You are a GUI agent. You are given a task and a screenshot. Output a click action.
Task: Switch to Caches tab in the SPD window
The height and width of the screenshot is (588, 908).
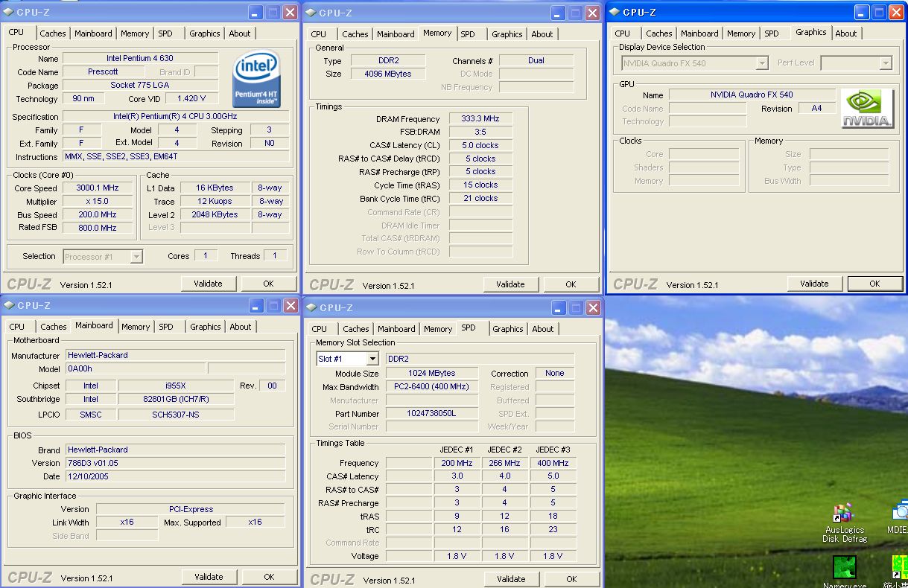tap(356, 329)
